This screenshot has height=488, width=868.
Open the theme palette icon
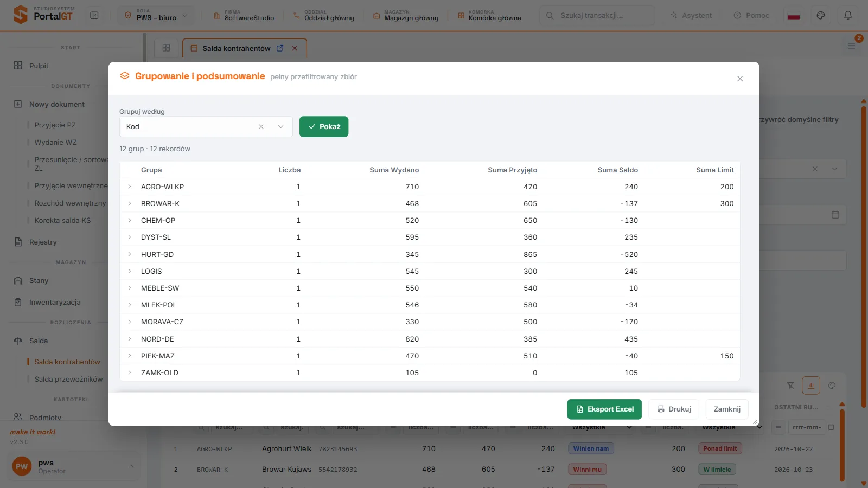(x=821, y=16)
